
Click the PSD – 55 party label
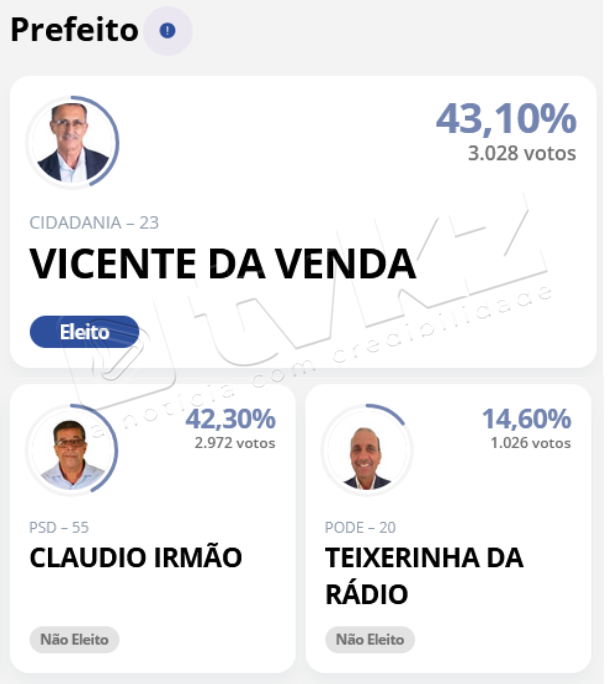[x=59, y=527]
